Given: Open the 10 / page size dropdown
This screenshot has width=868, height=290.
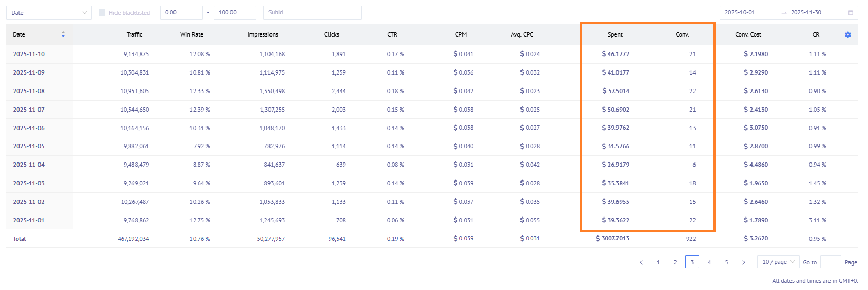Looking at the screenshot, I should [x=778, y=262].
